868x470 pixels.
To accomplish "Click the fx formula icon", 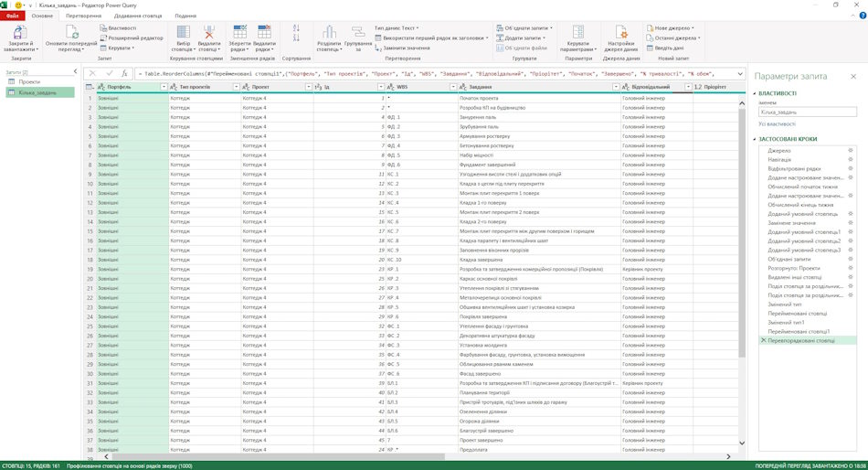I will point(124,73).
